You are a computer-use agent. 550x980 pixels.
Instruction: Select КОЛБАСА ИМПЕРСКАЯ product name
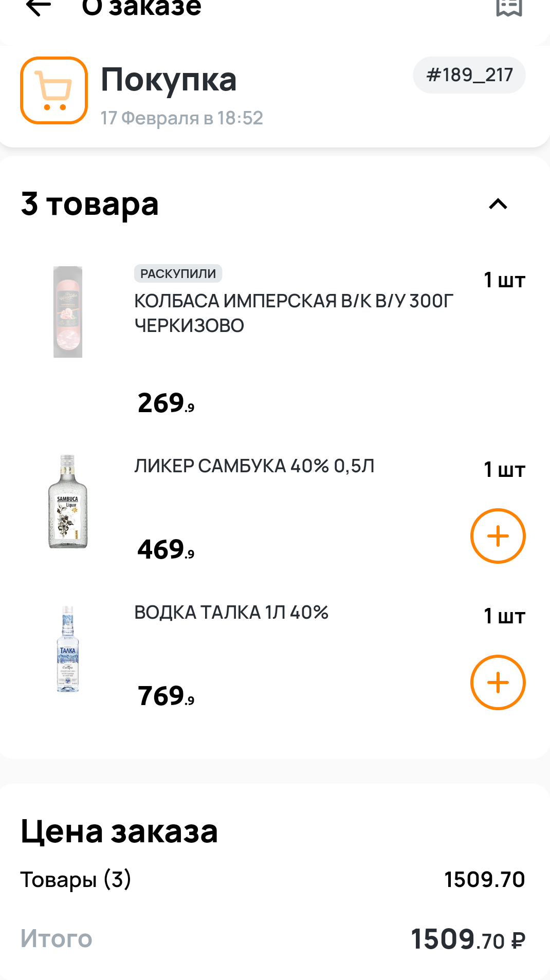click(294, 313)
